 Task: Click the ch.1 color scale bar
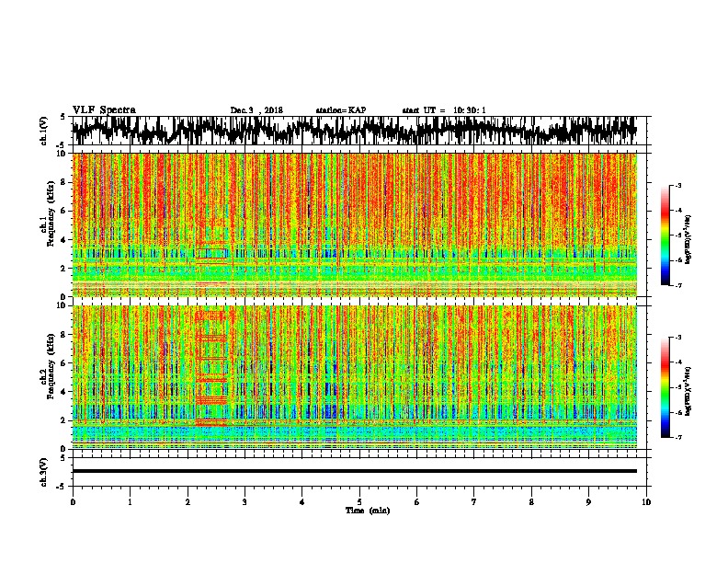665,236
